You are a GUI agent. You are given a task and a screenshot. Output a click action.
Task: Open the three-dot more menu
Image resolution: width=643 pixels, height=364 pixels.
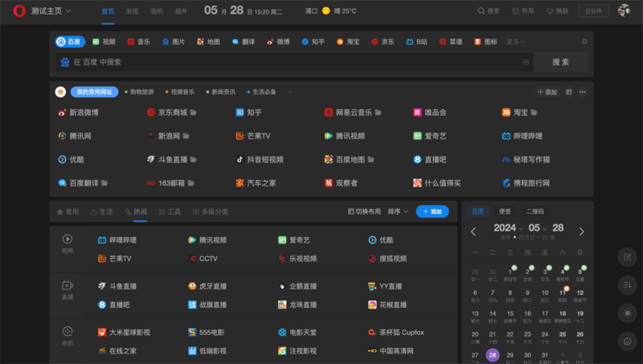(x=582, y=92)
